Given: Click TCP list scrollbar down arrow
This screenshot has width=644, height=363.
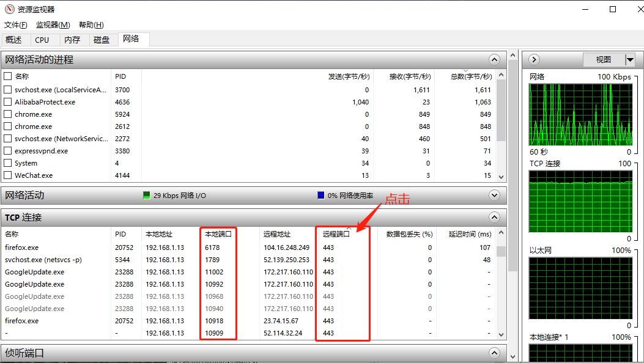Looking at the screenshot, I should tap(501, 335).
